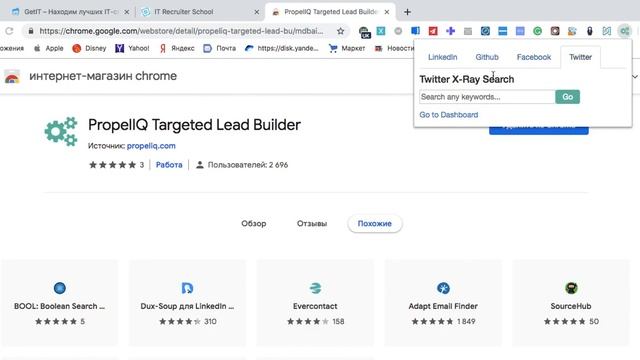Click the outlined teal bracket extension icon
640x360 pixels.
pyautogui.click(x=607, y=31)
